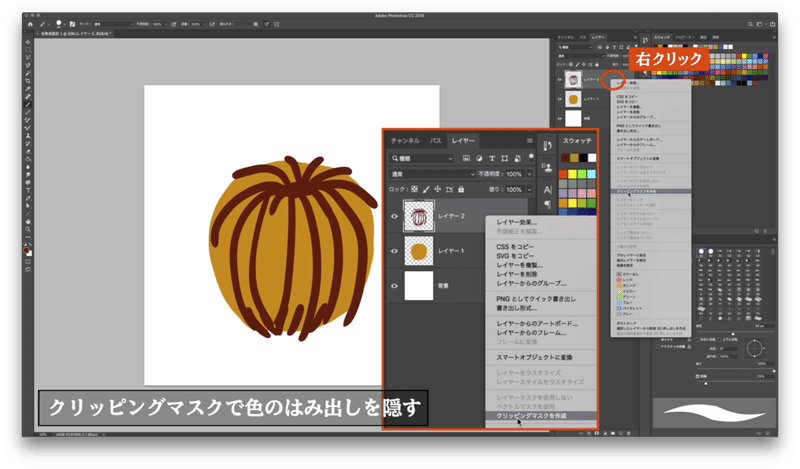Click the 塗り 100% field in magnified panel
This screenshot has height=469, width=800.
pos(514,189)
